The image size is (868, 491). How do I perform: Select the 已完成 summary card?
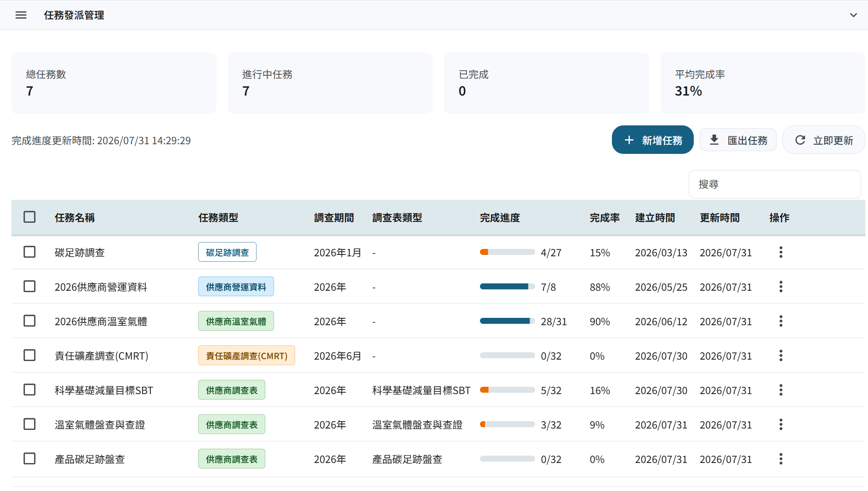tap(546, 83)
